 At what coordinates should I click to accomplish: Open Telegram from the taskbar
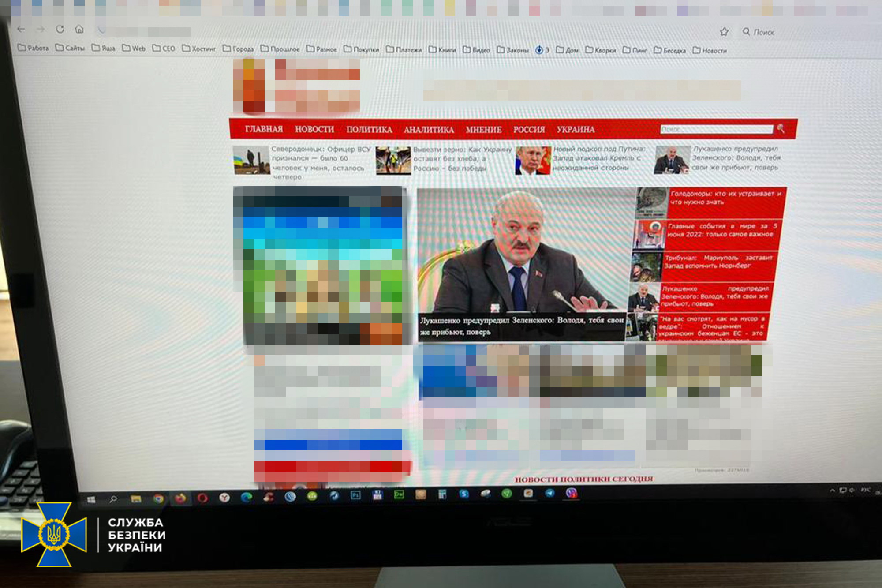click(x=550, y=493)
